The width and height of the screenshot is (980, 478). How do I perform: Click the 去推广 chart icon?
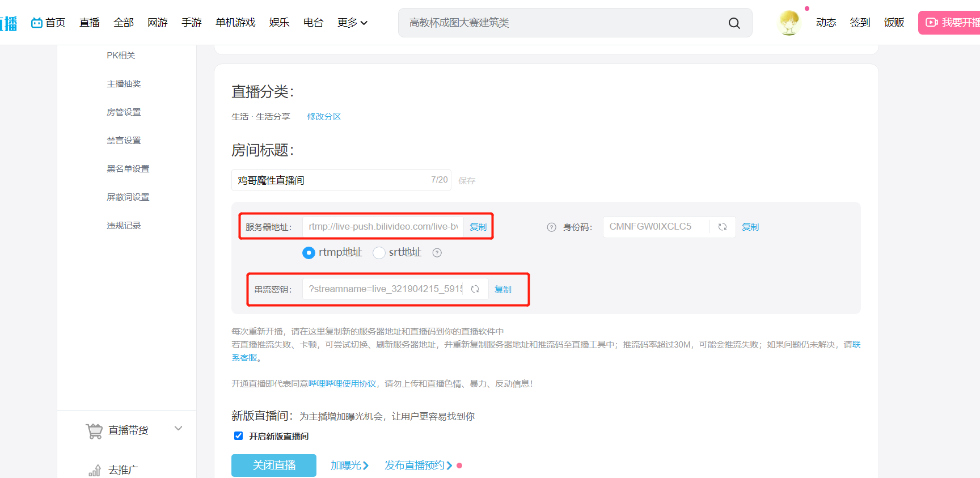pyautogui.click(x=94, y=471)
